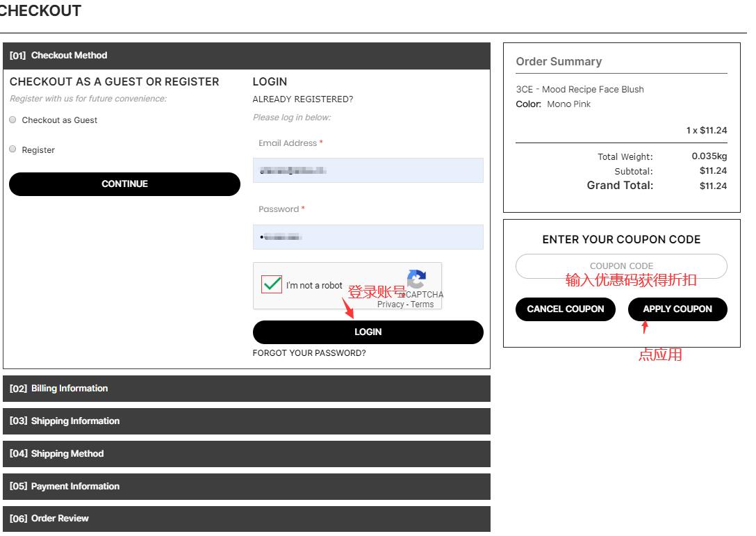This screenshot has height=536, width=756.
Task: Select Checkout as Guest radio option
Action: 13,120
